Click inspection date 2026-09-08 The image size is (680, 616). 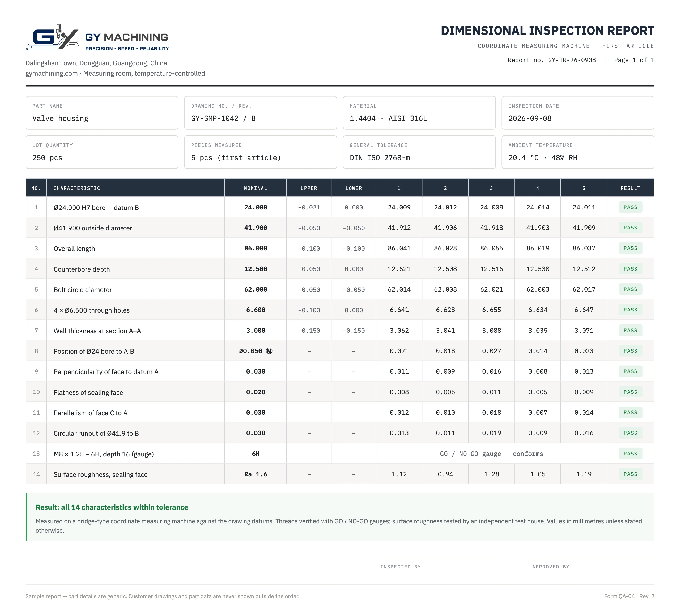[x=530, y=118]
